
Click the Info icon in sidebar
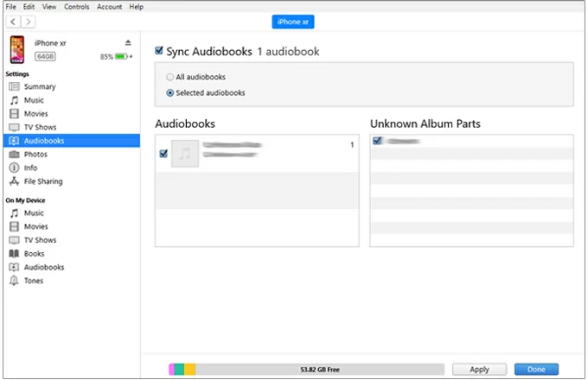coord(14,168)
